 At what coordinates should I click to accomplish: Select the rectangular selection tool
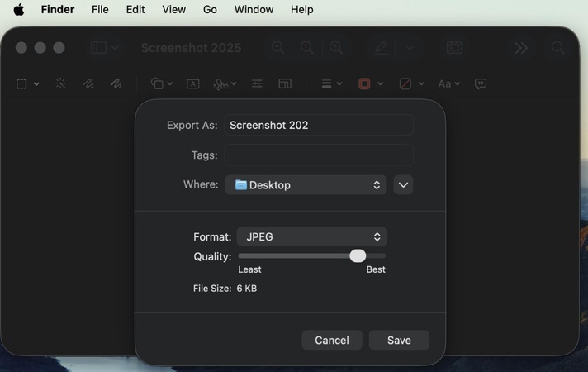point(21,83)
